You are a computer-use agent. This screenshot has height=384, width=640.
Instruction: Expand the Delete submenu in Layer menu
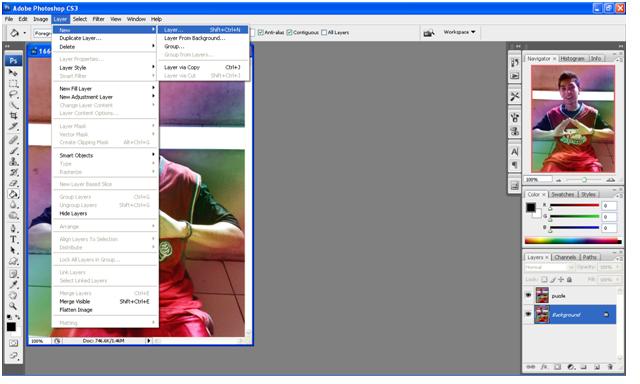(x=105, y=47)
